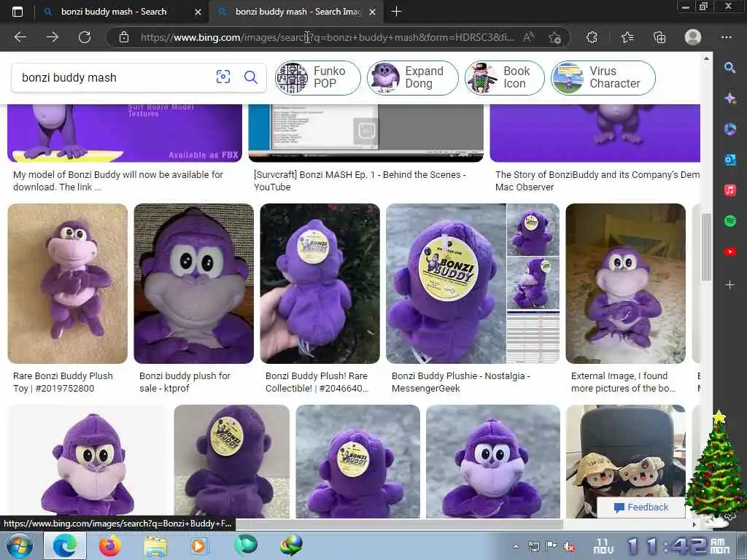Open sidebar Outlook icon
Screen dimensions: 747x560
point(729,160)
